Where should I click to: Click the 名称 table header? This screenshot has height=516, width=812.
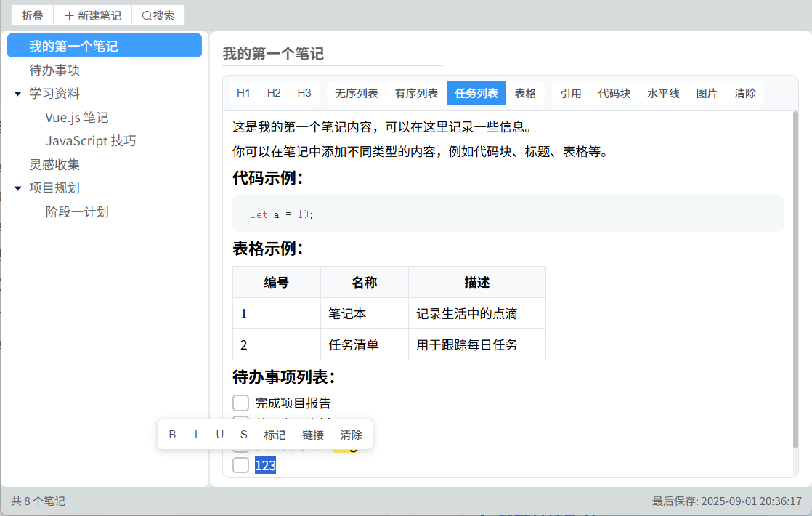[x=365, y=283]
